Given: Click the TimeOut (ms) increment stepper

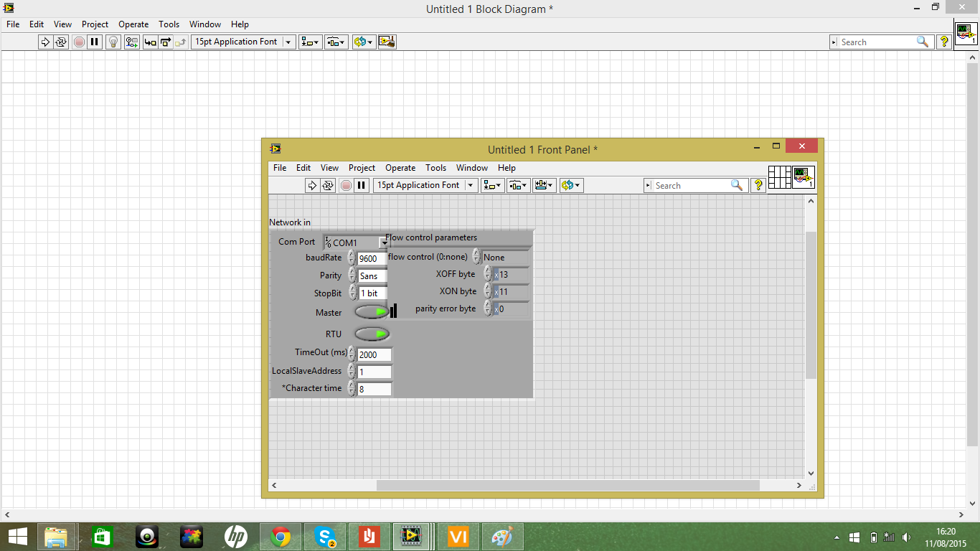Looking at the screenshot, I should tap(351, 351).
